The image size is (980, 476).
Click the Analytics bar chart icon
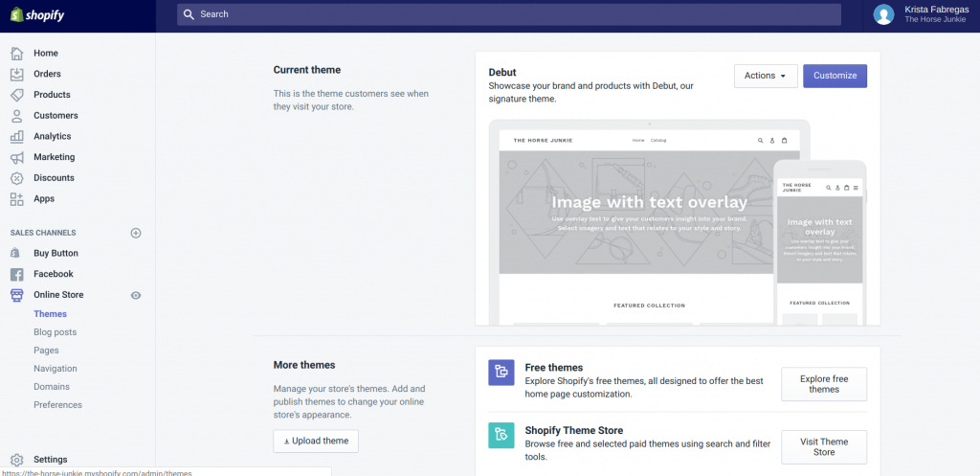tap(17, 136)
